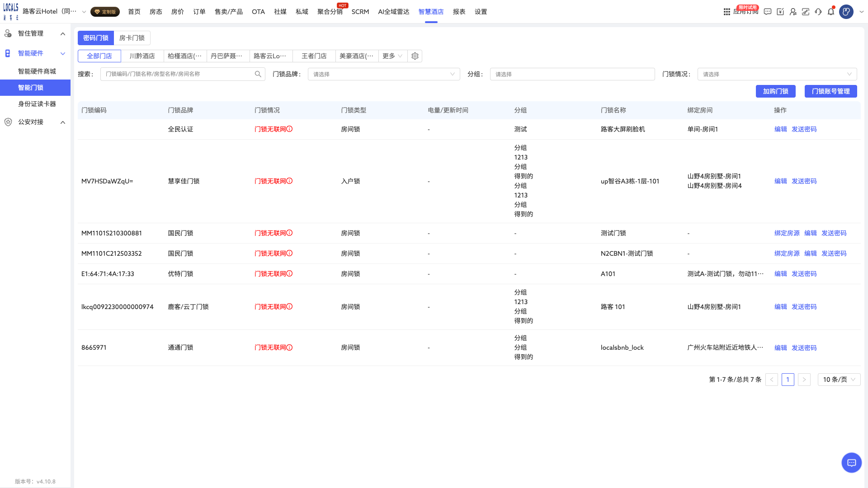The height and width of the screenshot is (488, 868).
Task: Open the 路客云Hotel hotel switcher dropdown
Action: click(54, 12)
